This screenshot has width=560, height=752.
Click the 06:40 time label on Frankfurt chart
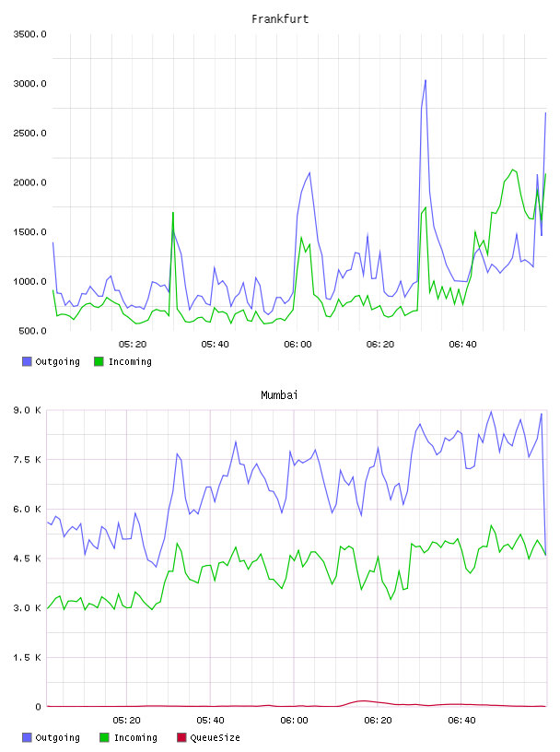coord(462,345)
